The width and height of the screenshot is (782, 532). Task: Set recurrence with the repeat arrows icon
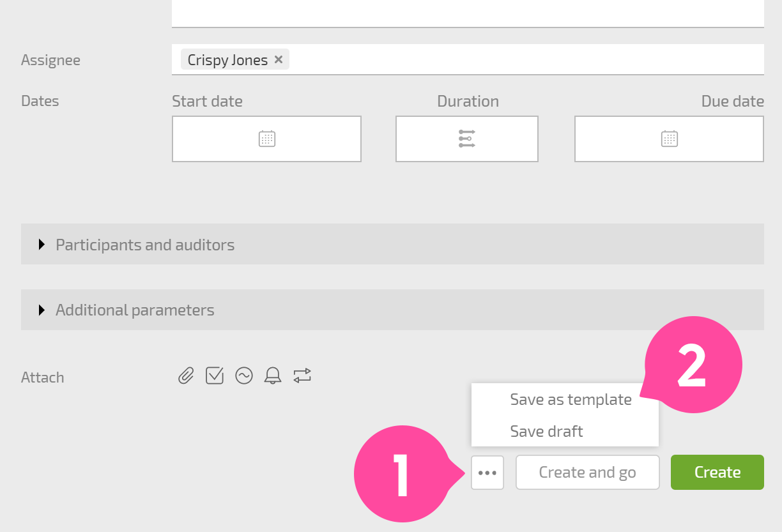pos(302,376)
